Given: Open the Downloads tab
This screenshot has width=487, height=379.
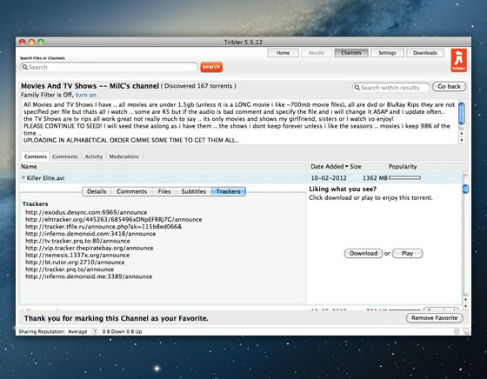Looking at the screenshot, I should [425, 53].
